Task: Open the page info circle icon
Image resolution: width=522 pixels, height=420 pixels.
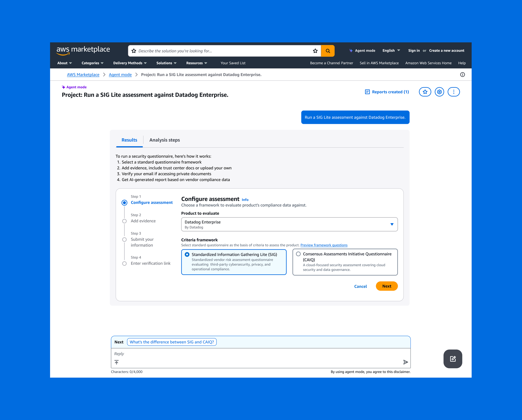Action: (462, 74)
